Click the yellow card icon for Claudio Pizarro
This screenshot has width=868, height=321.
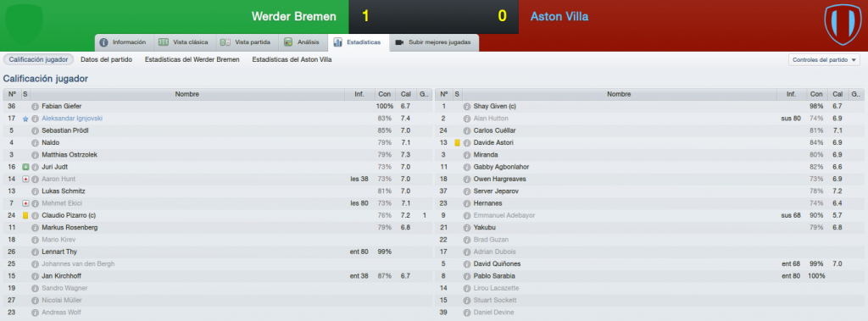pyautogui.click(x=25, y=215)
